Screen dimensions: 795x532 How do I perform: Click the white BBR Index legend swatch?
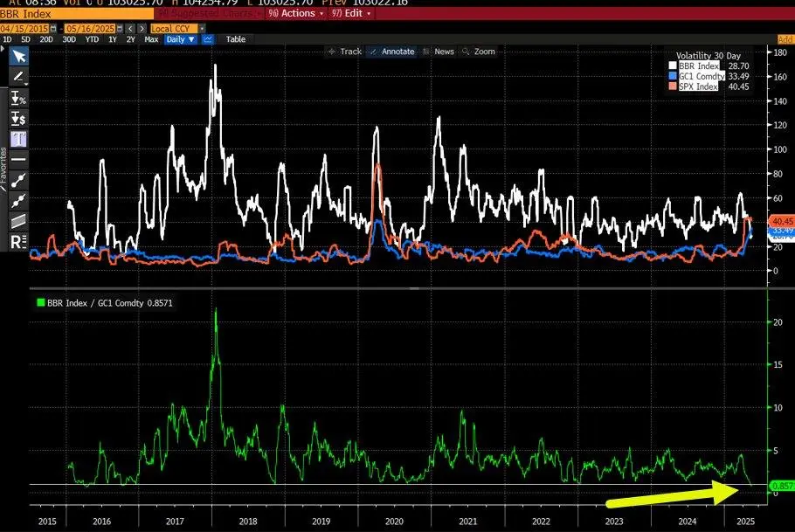pyautogui.click(x=673, y=66)
